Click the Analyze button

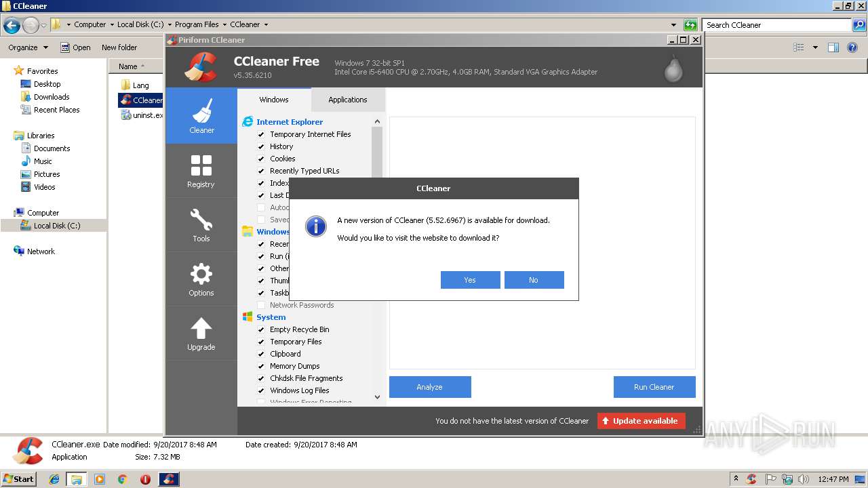pyautogui.click(x=430, y=387)
